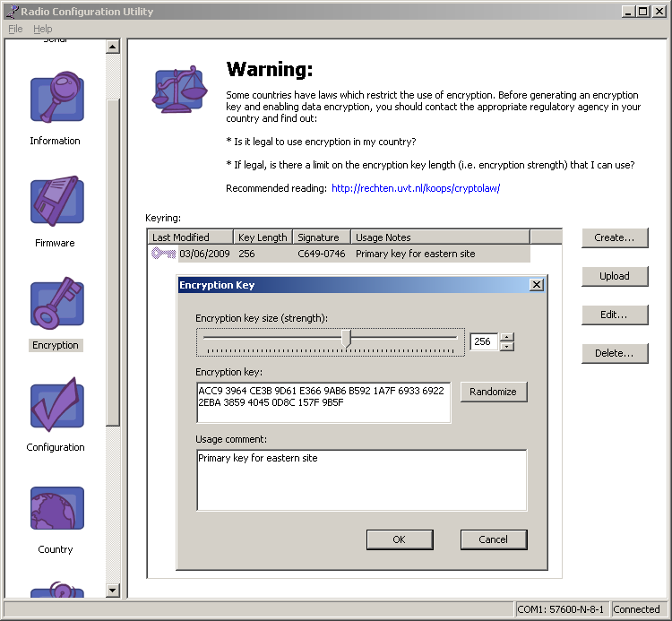Click the sidebar scroll up arrow
The image size is (672, 621).
tap(113, 47)
